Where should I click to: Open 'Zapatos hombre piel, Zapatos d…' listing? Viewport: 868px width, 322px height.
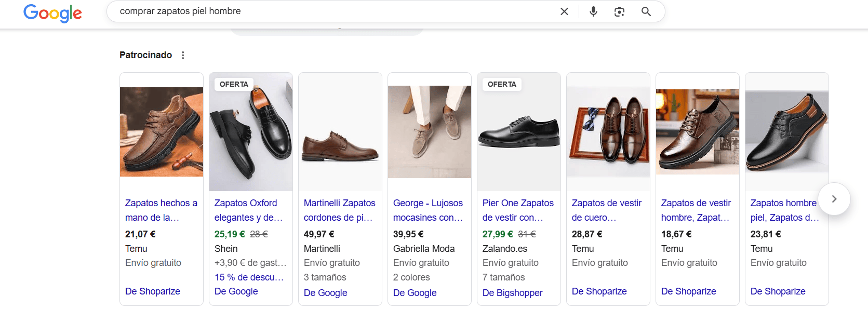[x=784, y=210]
